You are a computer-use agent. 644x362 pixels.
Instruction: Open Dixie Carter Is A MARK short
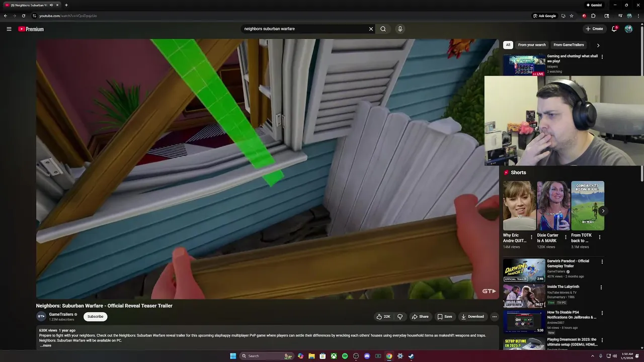pos(553,206)
